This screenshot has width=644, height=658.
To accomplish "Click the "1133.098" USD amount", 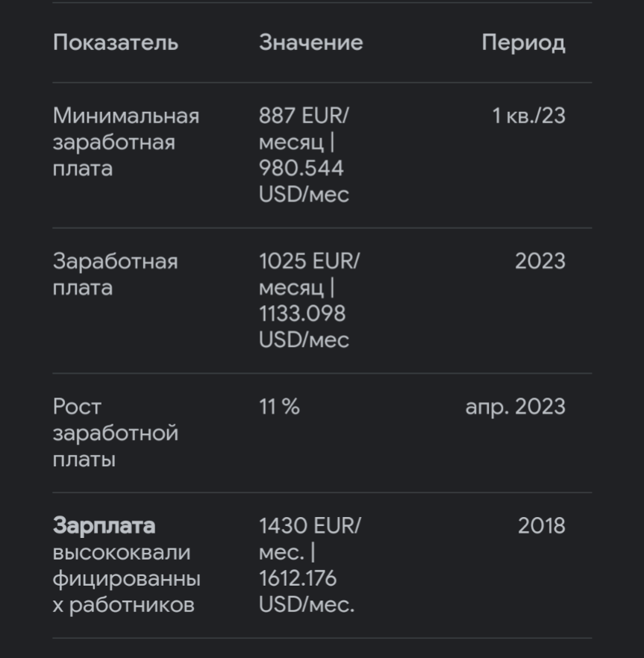I will [x=302, y=314].
